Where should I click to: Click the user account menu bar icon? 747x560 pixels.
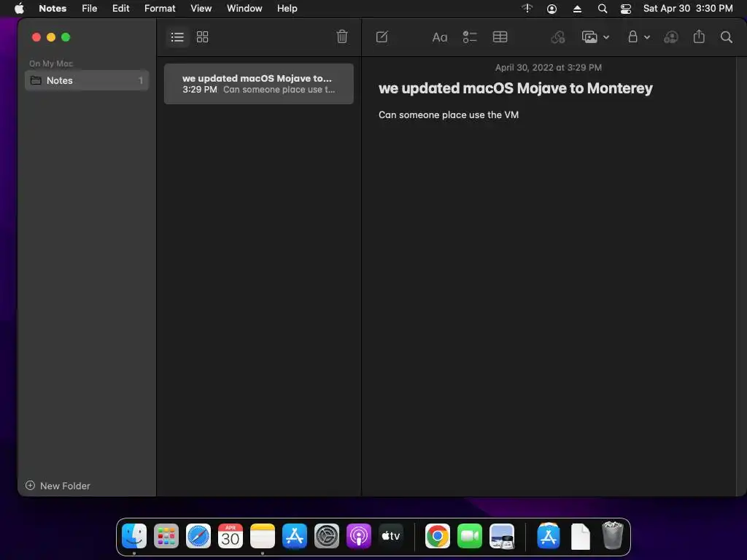tap(551, 9)
